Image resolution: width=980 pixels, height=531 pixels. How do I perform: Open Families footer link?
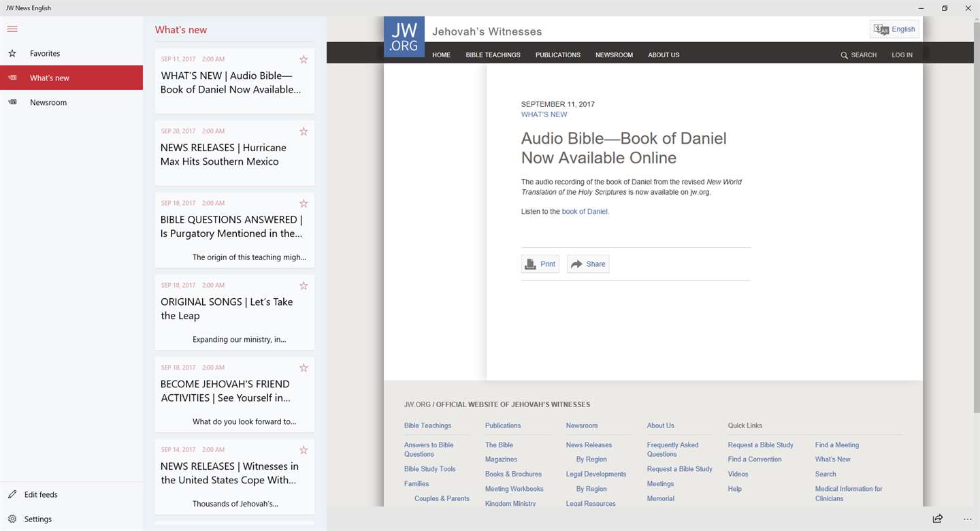(x=416, y=484)
